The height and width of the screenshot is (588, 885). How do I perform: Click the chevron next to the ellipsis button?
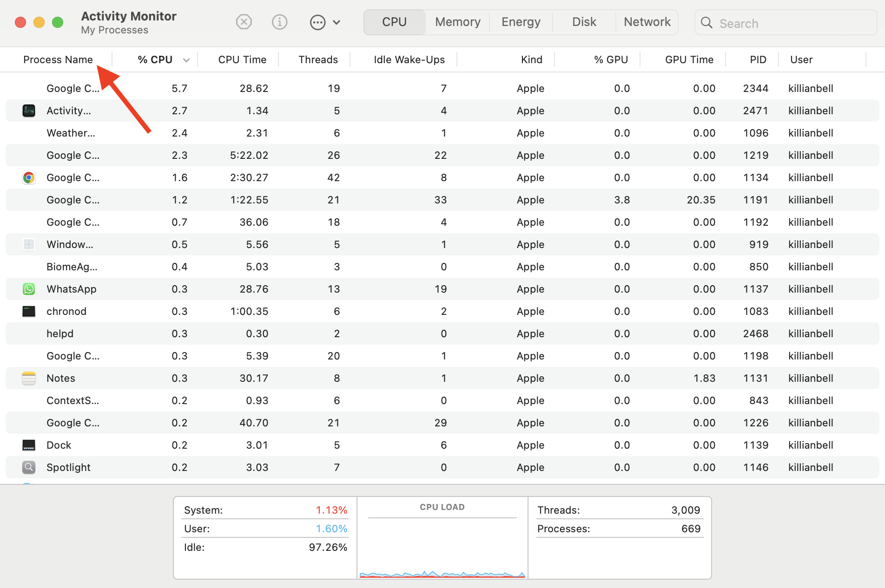(337, 22)
